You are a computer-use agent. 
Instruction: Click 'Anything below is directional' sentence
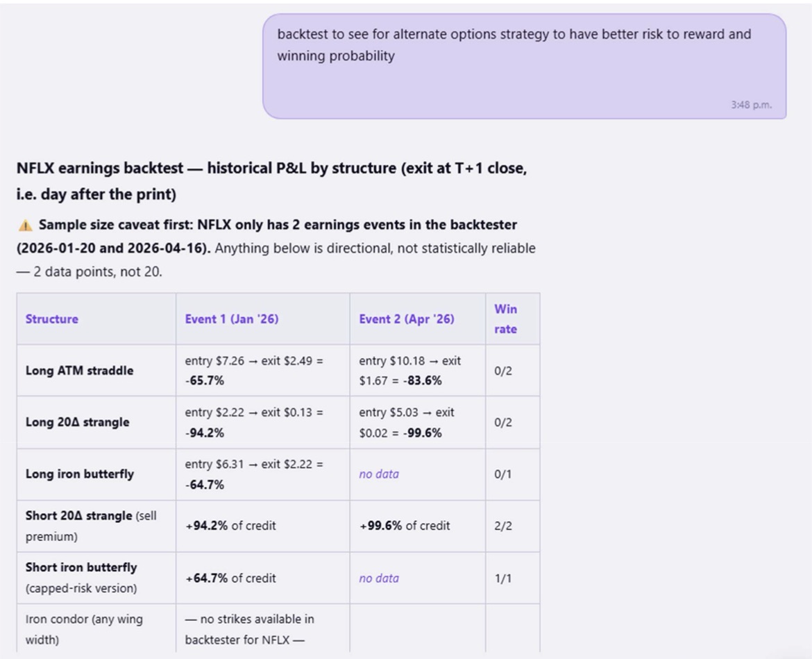coord(276,260)
